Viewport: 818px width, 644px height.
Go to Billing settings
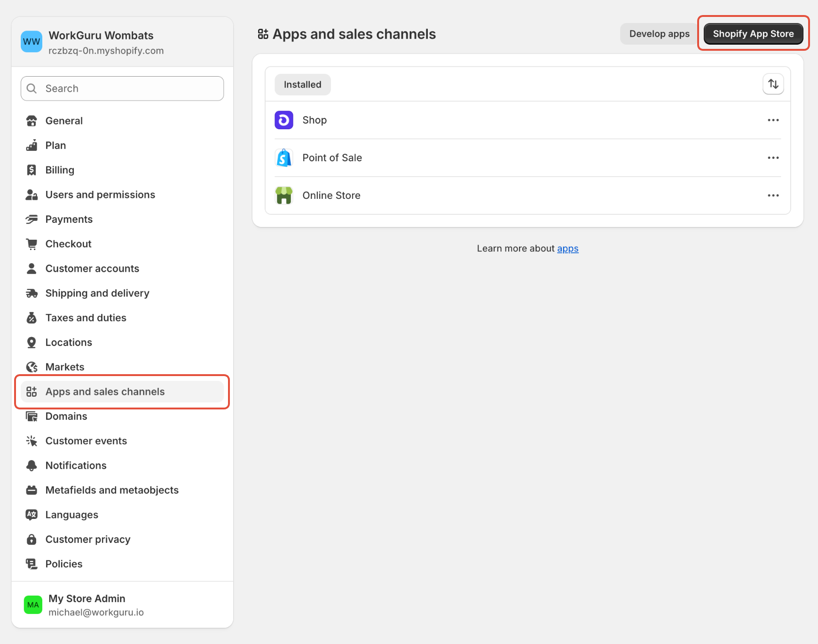click(122, 170)
